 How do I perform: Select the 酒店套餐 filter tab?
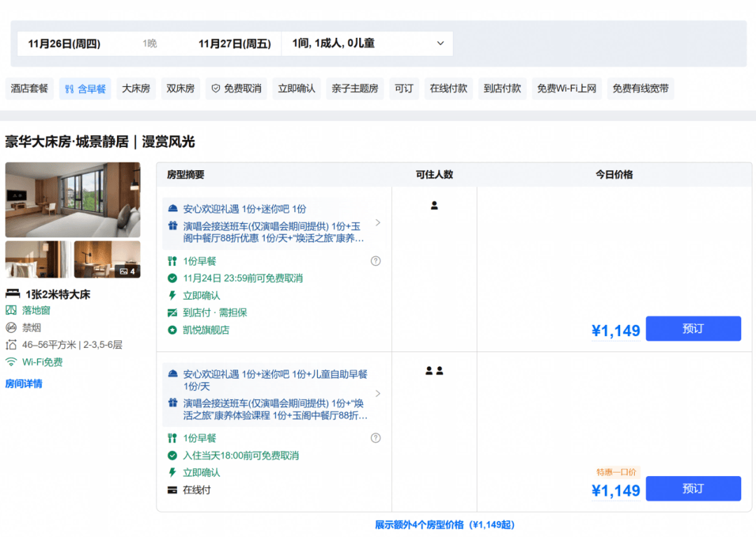tap(29, 89)
